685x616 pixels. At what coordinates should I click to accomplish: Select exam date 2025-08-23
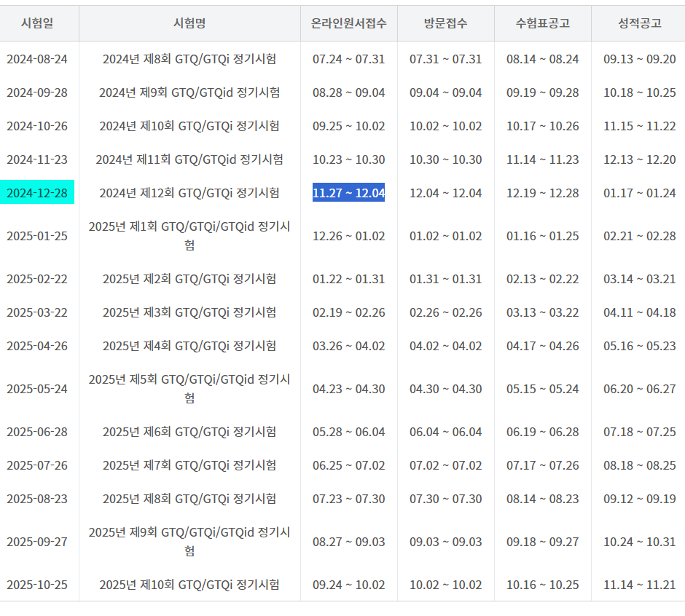point(37,499)
